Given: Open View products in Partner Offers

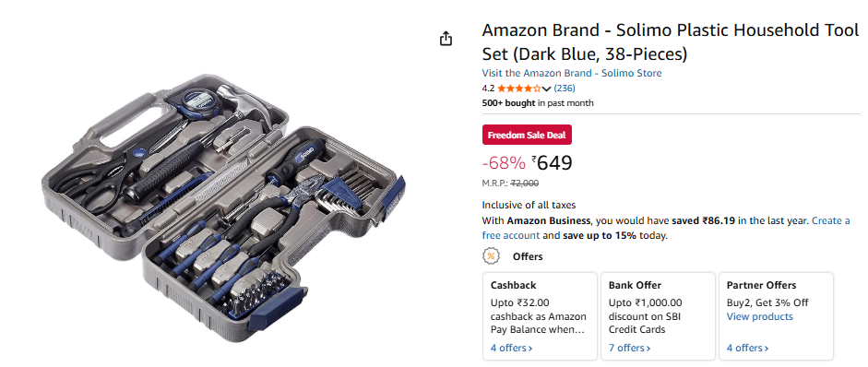Looking at the screenshot, I should pyautogui.click(x=759, y=316).
